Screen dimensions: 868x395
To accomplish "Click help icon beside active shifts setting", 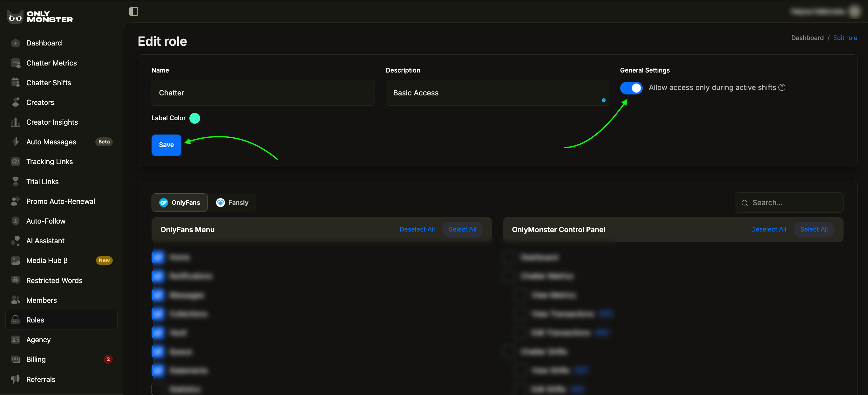I will point(782,87).
